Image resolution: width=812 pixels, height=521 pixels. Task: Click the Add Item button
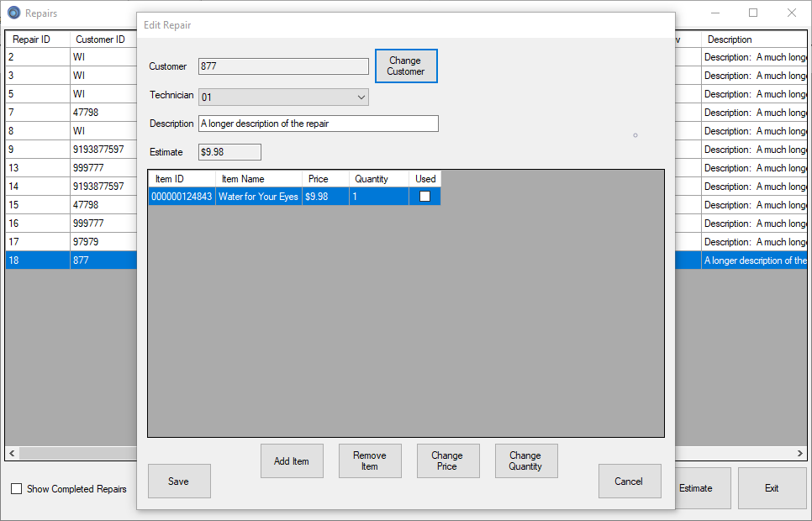coord(292,461)
